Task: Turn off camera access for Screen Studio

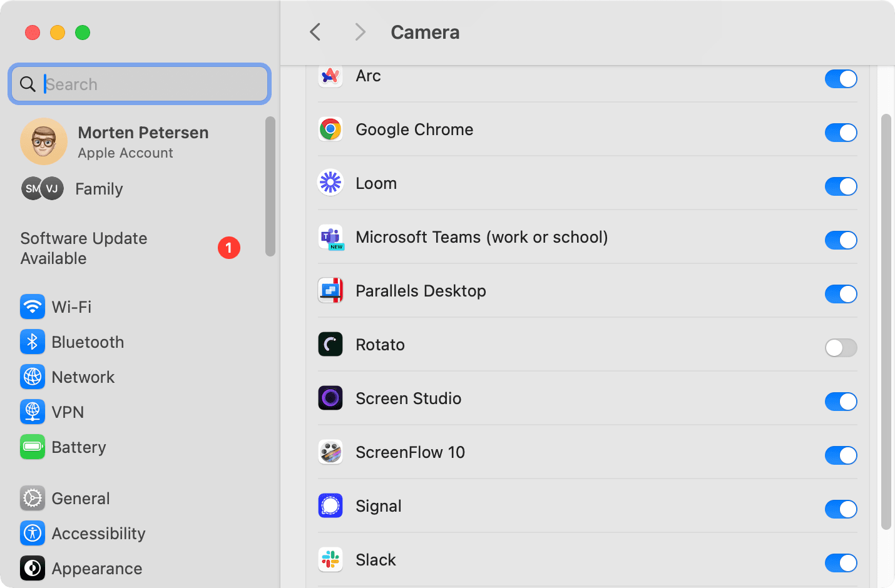Action: coord(841,402)
